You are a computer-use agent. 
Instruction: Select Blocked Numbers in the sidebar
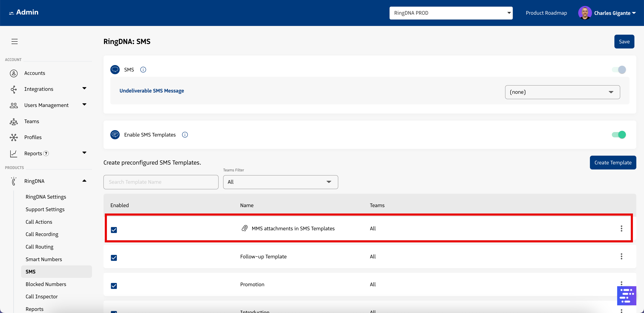tap(46, 284)
